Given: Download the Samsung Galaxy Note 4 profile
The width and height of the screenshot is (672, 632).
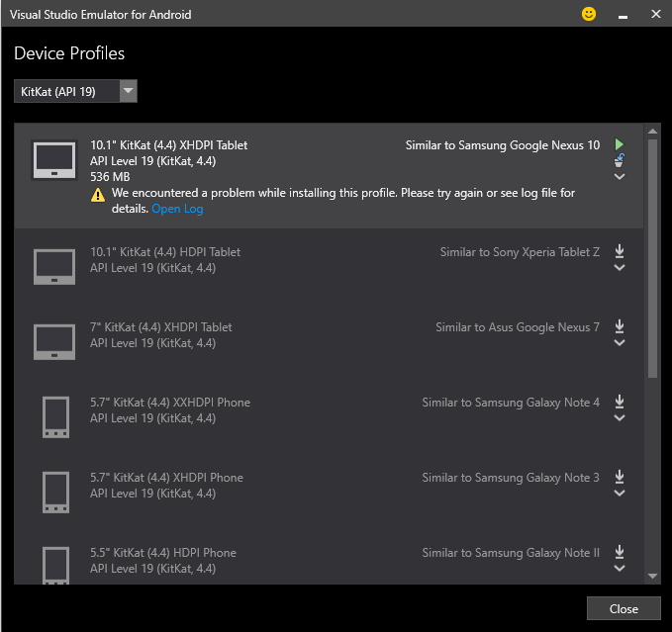Looking at the screenshot, I should 620,402.
